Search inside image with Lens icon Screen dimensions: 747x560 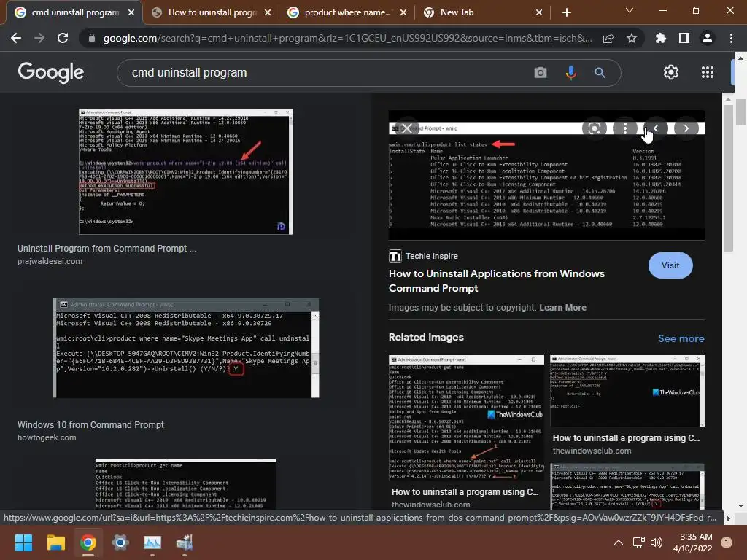tap(594, 128)
